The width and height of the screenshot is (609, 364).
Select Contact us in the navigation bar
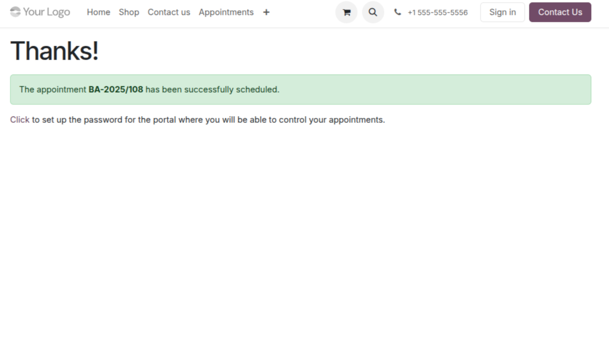tap(169, 12)
